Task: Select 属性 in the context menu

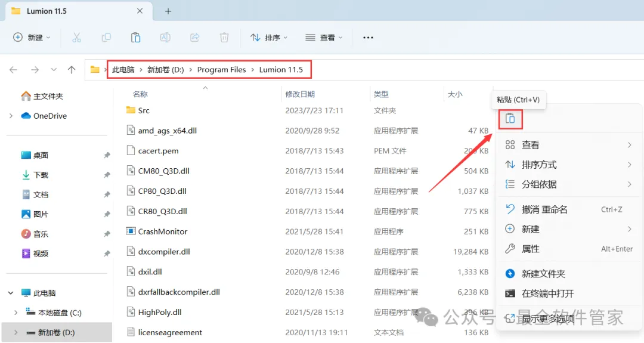Action: pos(569,249)
